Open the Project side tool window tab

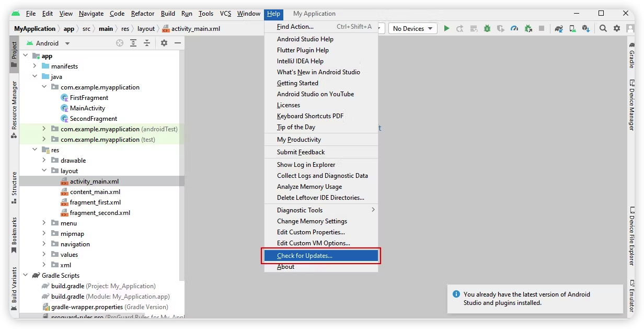(x=14, y=55)
